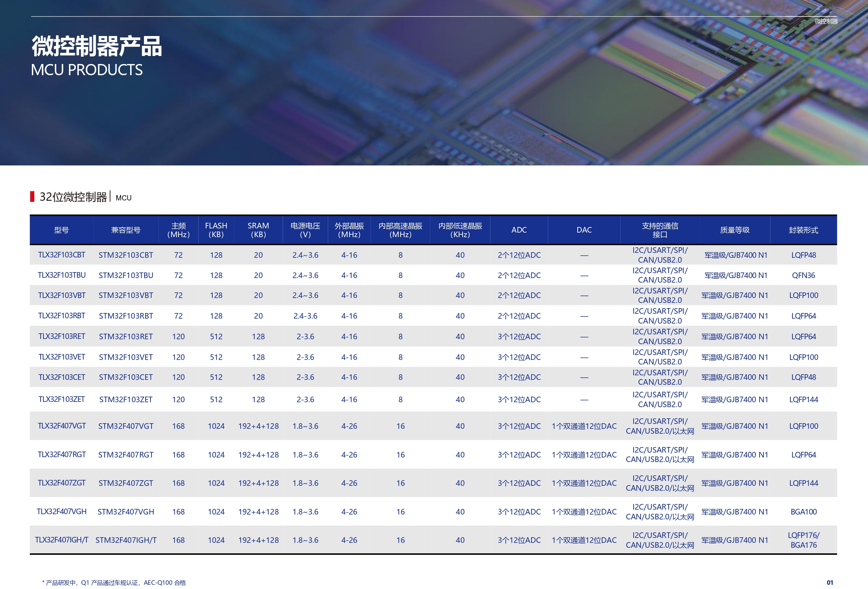
Task: Click the QFN36 package cell
Action: pos(803,275)
